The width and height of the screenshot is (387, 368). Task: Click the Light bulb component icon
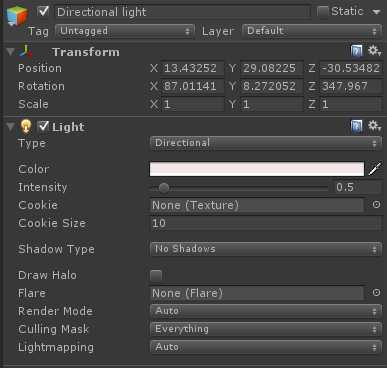(x=26, y=126)
